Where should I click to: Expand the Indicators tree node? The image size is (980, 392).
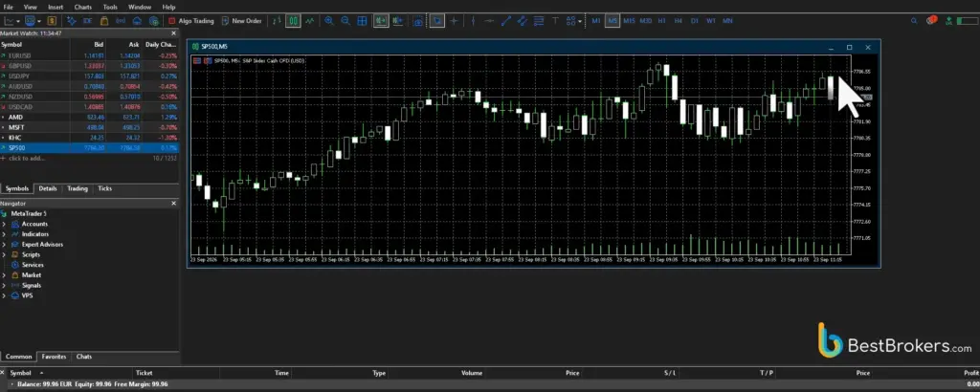pyautogui.click(x=4, y=234)
